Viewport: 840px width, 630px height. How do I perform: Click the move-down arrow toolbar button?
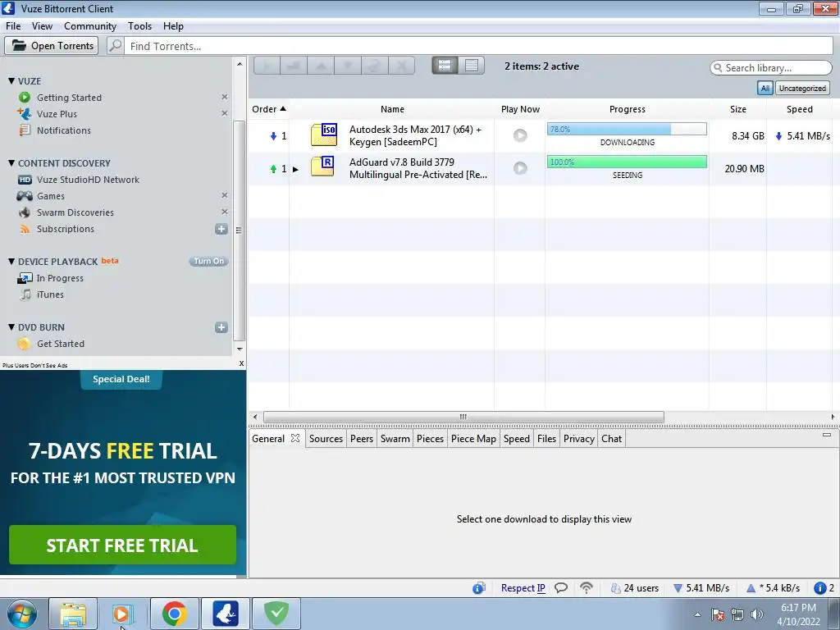(348, 66)
